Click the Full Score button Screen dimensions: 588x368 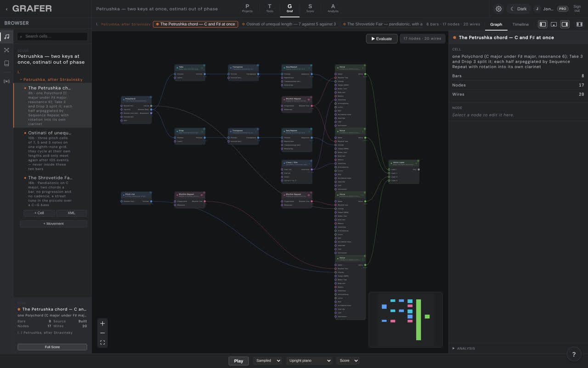point(52,347)
